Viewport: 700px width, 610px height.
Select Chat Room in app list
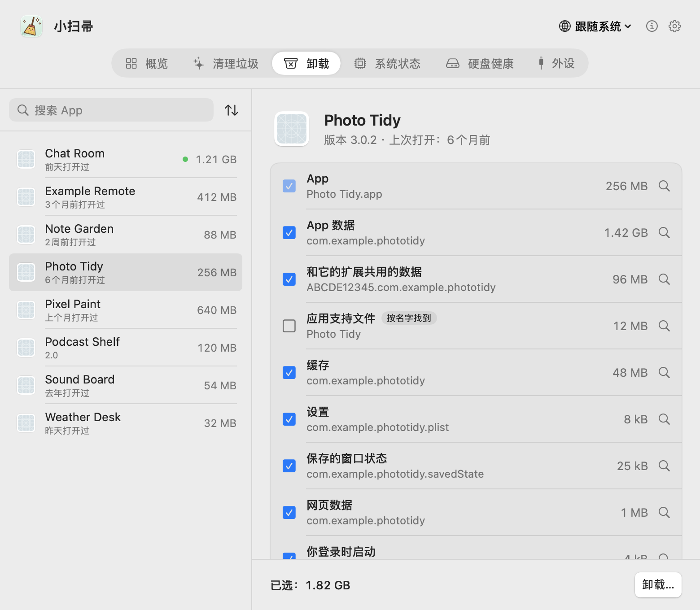click(126, 159)
